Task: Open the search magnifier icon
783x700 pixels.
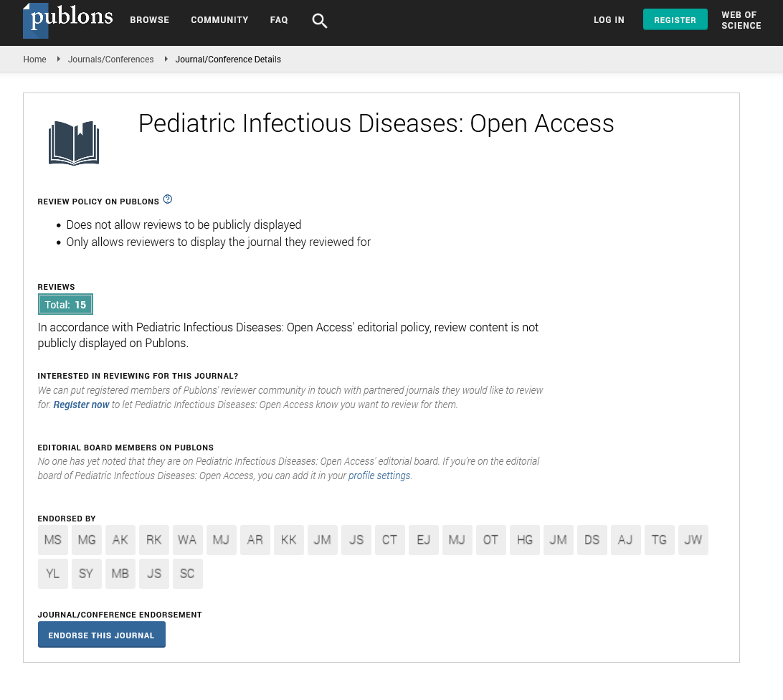Action: coord(320,21)
